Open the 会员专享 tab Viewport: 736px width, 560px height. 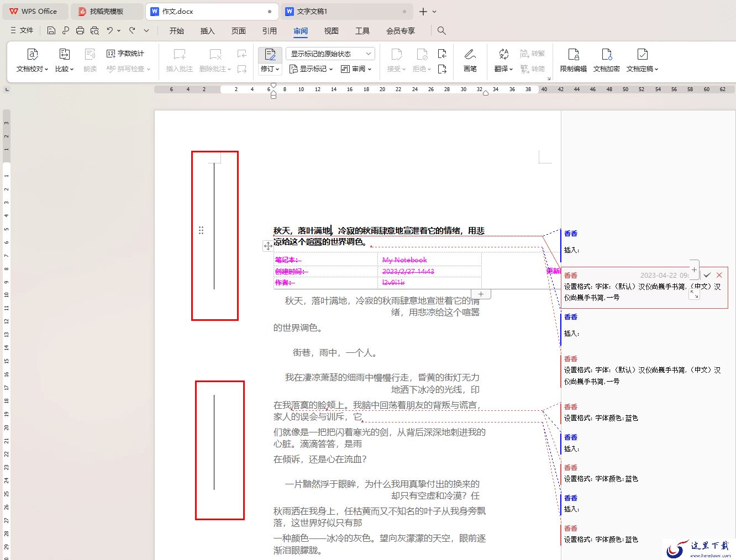point(401,31)
